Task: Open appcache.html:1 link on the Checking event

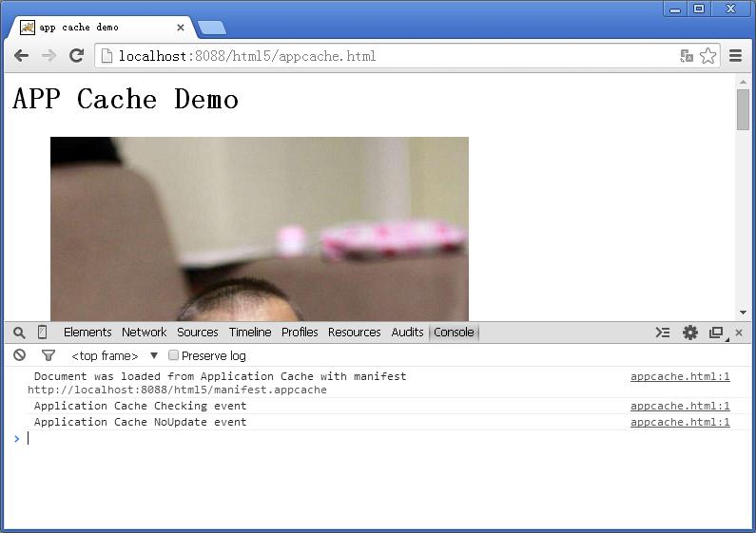Action: (x=680, y=406)
